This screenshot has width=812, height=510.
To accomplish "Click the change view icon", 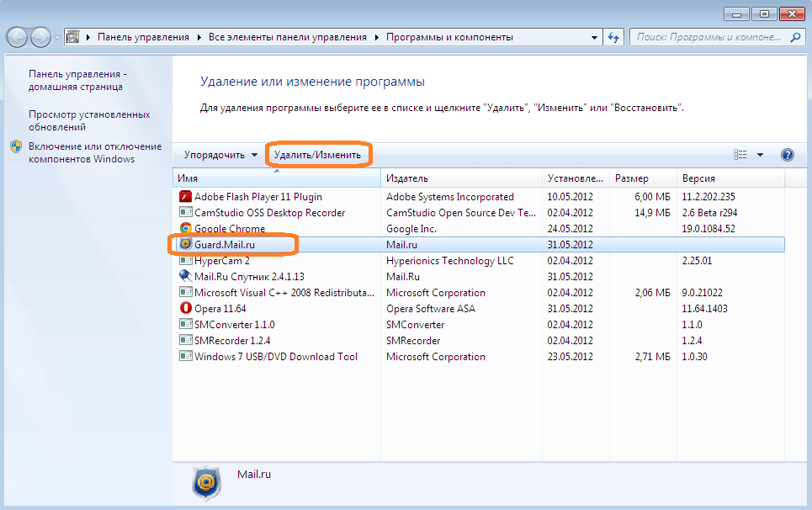I will [x=740, y=155].
